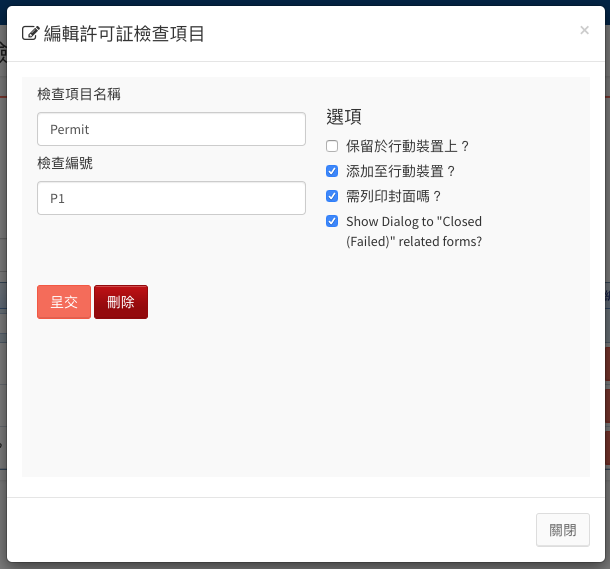Click the 保留於行動裝置上？ label text
The width and height of the screenshot is (610, 569).
tap(408, 146)
